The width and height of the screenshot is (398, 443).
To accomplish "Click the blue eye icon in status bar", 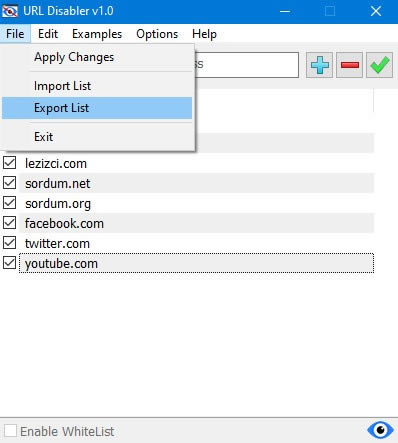I will pyautogui.click(x=380, y=430).
